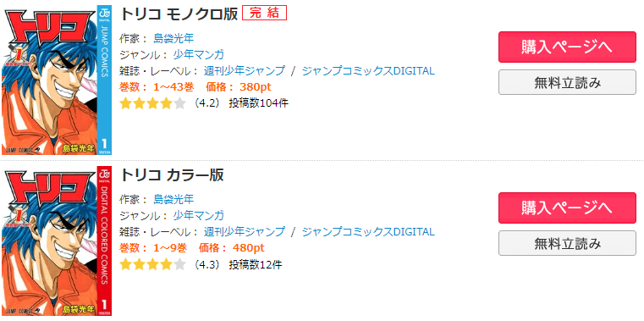Start 無料立読み for color edition
This screenshot has height=321, width=644.
(x=567, y=243)
